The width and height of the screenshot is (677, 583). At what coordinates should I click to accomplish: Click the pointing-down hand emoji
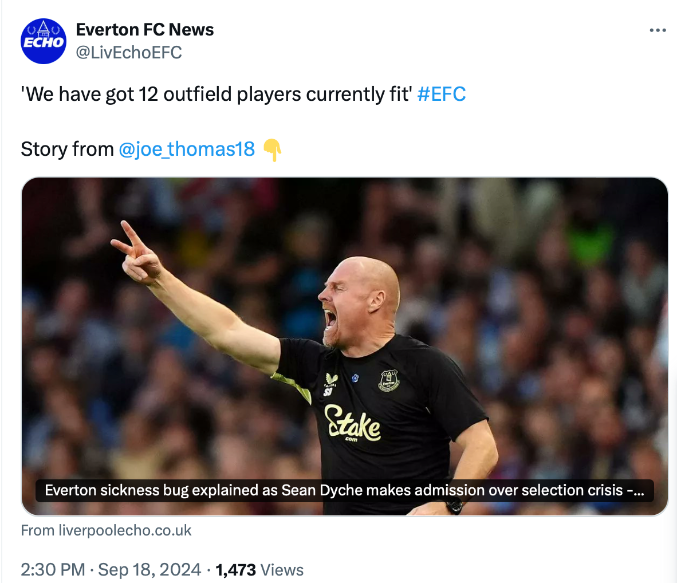[x=272, y=150]
